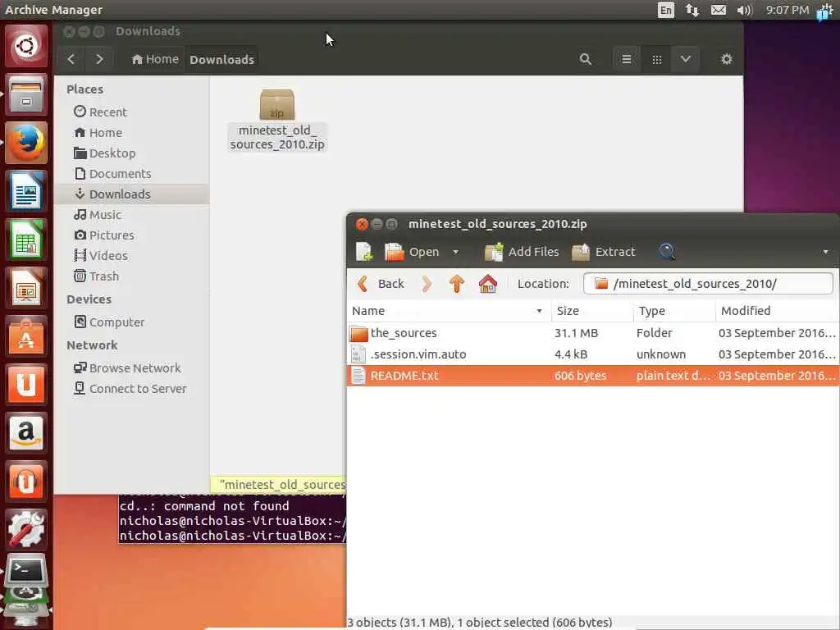This screenshot has height=630, width=840.
Task: Launch Firefox from the launcher
Action: (25, 143)
